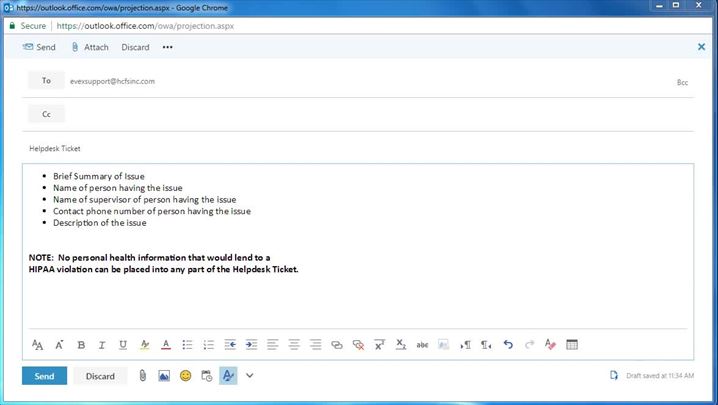Image resolution: width=718 pixels, height=405 pixels.
Task: Insert a table into the message
Action: pos(572,345)
